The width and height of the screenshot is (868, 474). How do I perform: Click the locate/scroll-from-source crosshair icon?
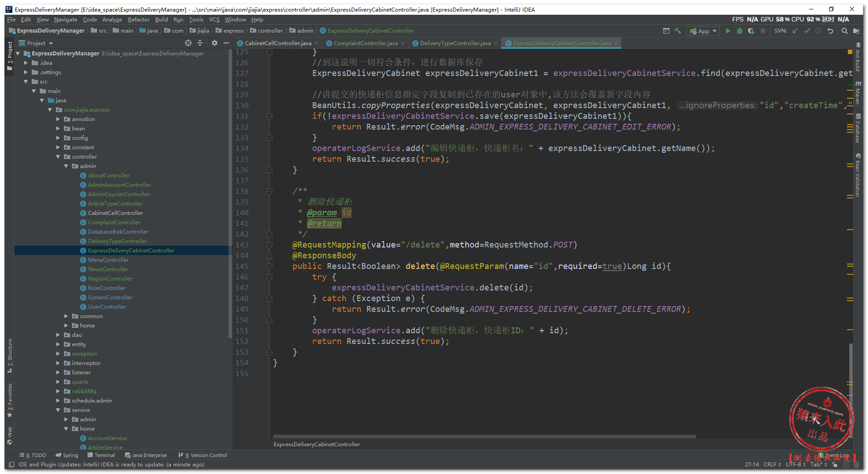(x=188, y=43)
